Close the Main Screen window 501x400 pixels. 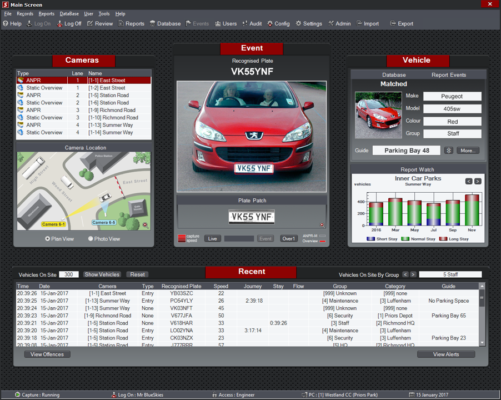coord(490,4)
